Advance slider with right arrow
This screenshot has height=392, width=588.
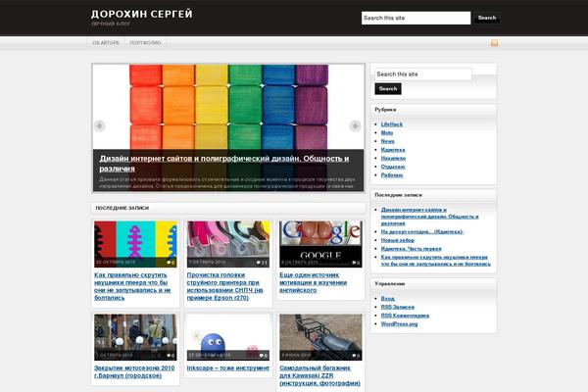coord(355,125)
